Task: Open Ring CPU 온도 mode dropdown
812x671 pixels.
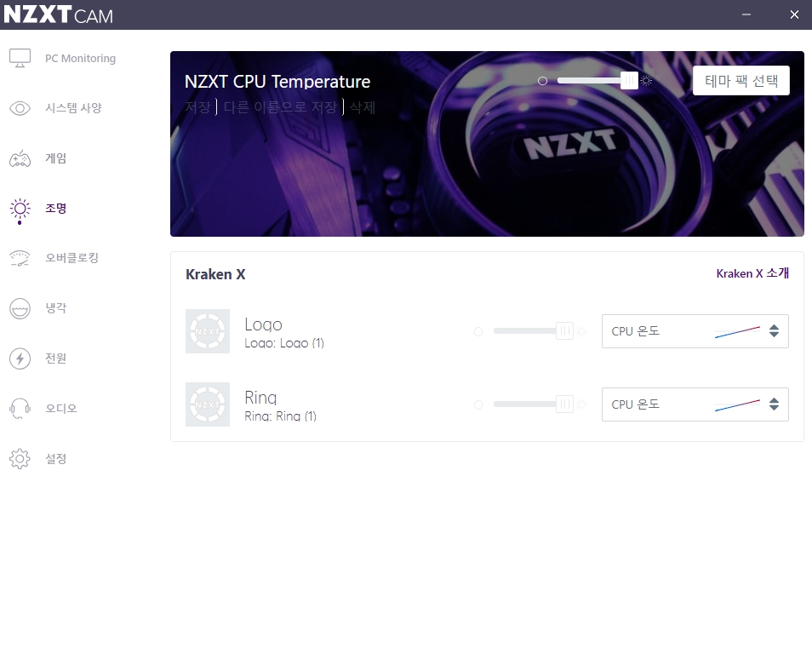Action: point(695,404)
